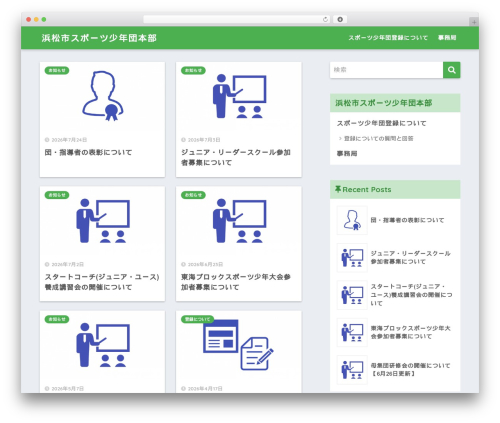The image size is (500, 423).
Task: Open Recent Posts entry ジュニア・リーダースクール参加者募集について
Action: pos(411,258)
